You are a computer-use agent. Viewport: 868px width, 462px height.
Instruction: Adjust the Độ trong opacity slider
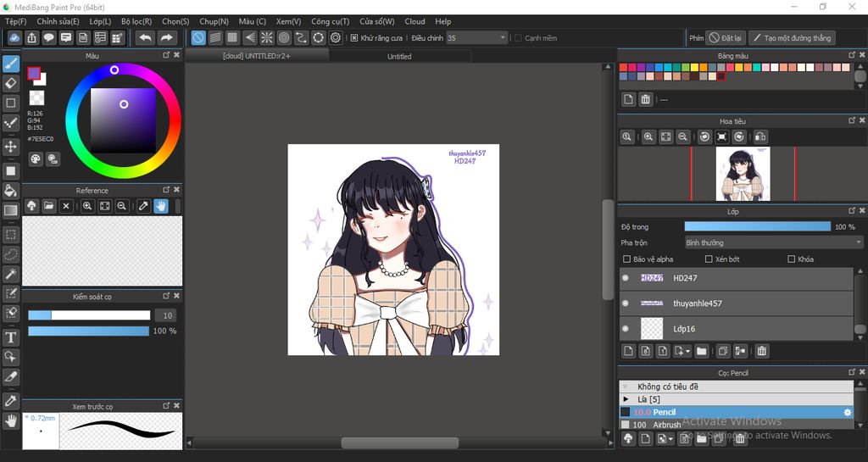tap(757, 227)
